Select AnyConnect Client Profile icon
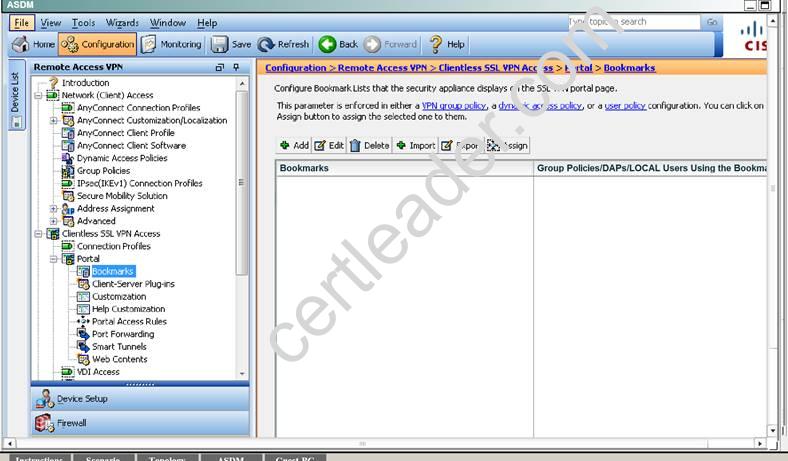The width and height of the screenshot is (788, 461). (67, 133)
